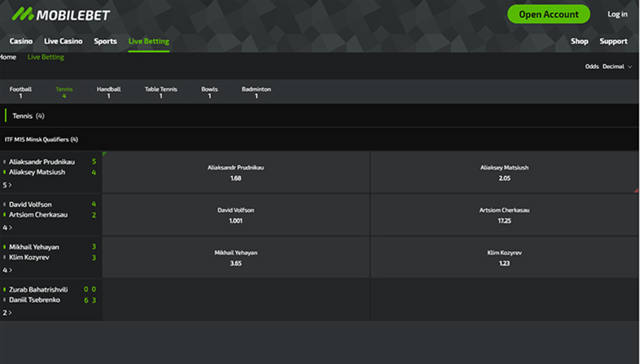Bet on David Volfson at 1.001
The height and width of the screenshot is (364, 640).
(236, 215)
